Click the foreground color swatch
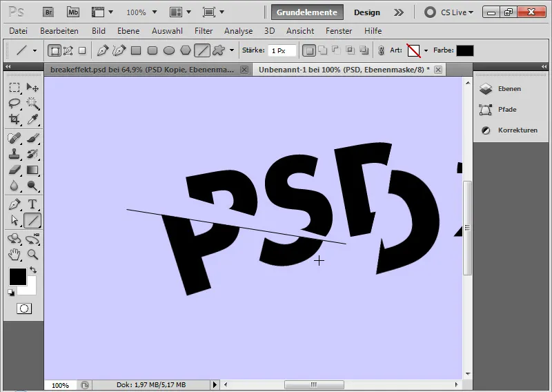552x392 pixels. point(18,277)
